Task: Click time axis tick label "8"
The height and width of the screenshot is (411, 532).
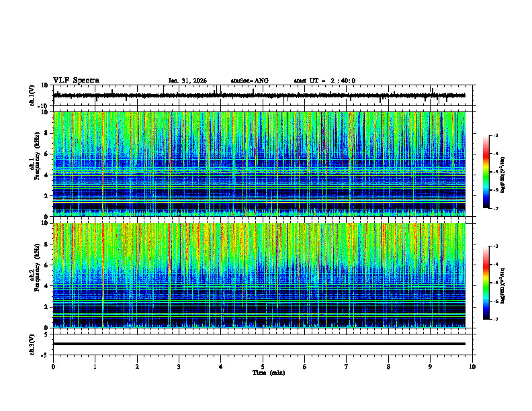Action: 388,367
